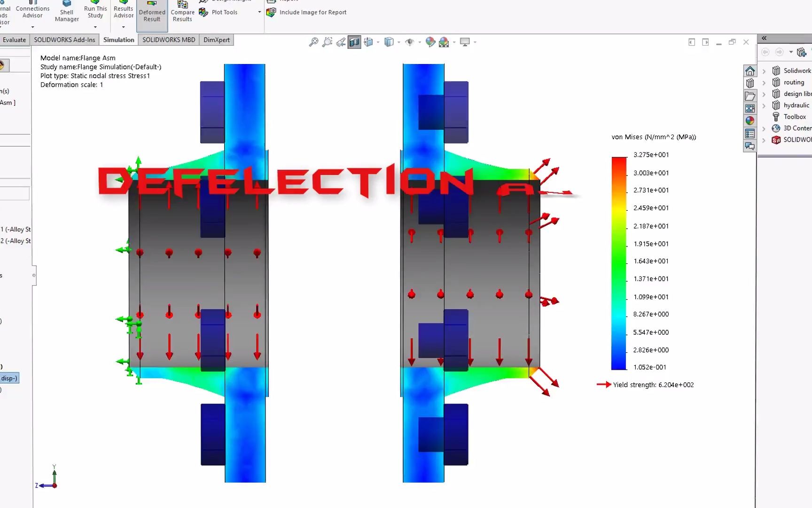
Task: Click the Shell Manager icon
Action: [66, 10]
